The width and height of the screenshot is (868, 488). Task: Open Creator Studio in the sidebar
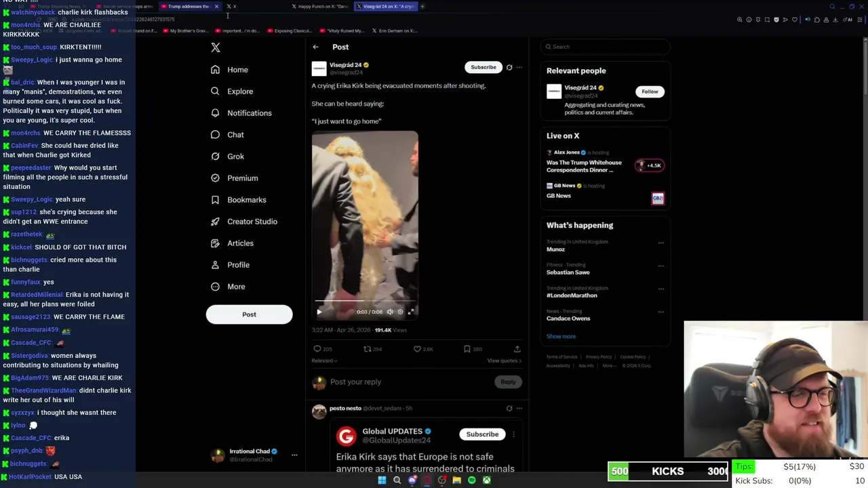pyautogui.click(x=243, y=222)
